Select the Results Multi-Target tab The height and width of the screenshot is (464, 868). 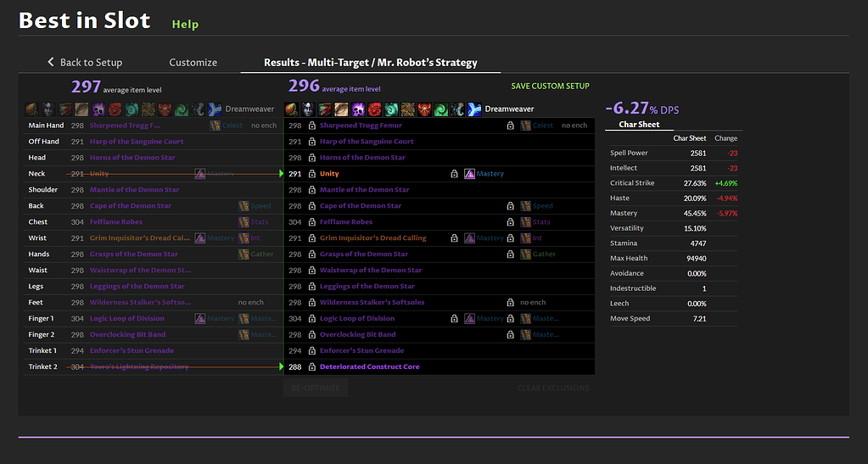[370, 62]
